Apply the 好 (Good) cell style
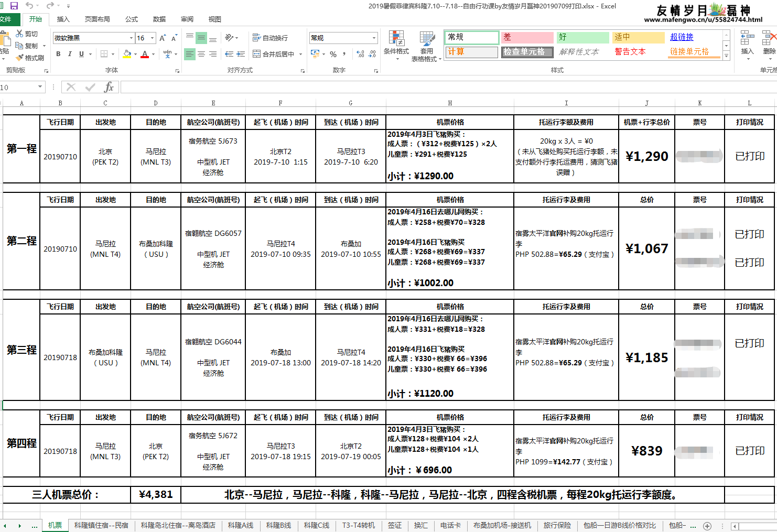This screenshot has height=532, width=777. 583,37
